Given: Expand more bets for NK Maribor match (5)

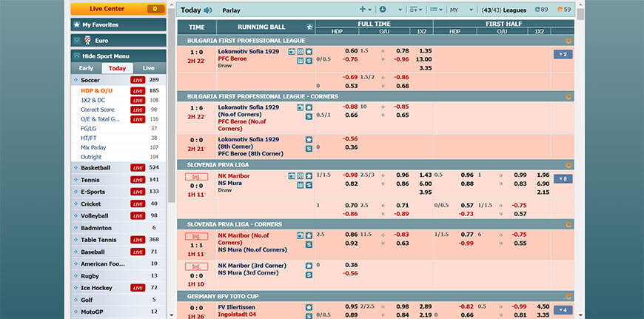Looking at the screenshot, I should pyautogui.click(x=563, y=179).
